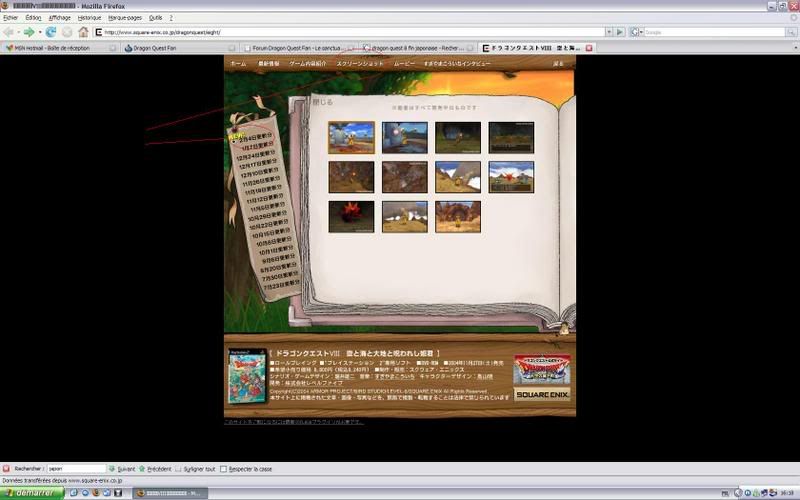Screen dimensions: 800x500
Task: Choose the search engine icon in the search box
Action: tap(635, 32)
